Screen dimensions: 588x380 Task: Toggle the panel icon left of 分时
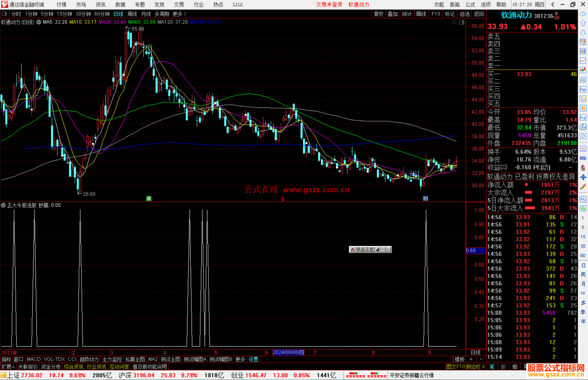(x=5, y=14)
